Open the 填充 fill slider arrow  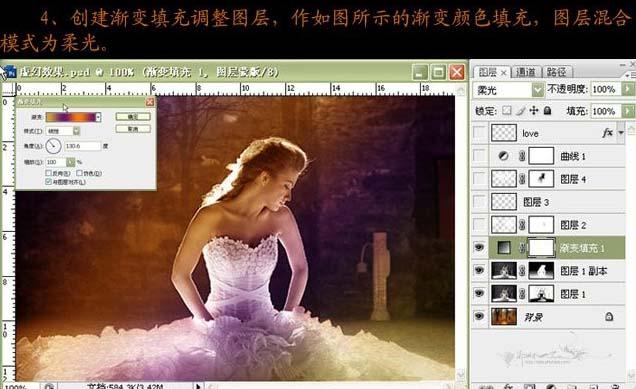(x=628, y=110)
